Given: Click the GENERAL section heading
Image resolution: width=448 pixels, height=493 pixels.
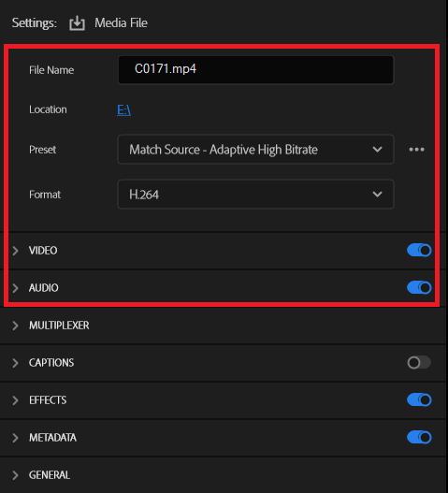Looking at the screenshot, I should click(50, 475).
